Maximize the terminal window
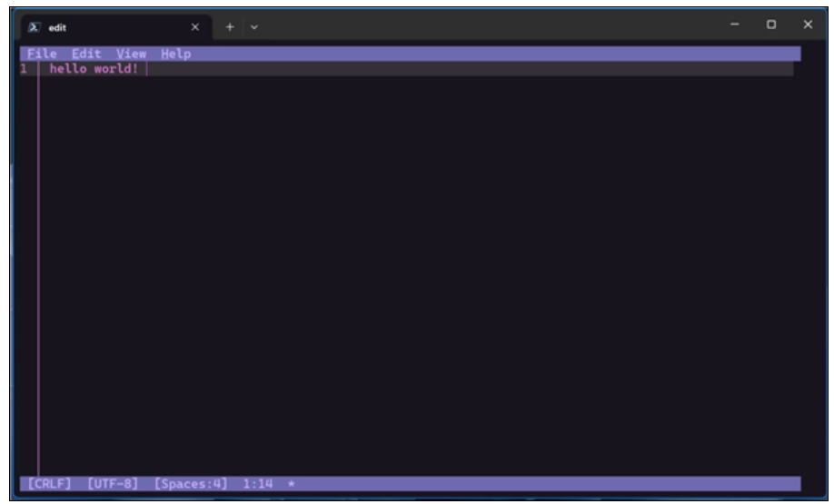This screenshot has height=504, width=834. tap(771, 25)
